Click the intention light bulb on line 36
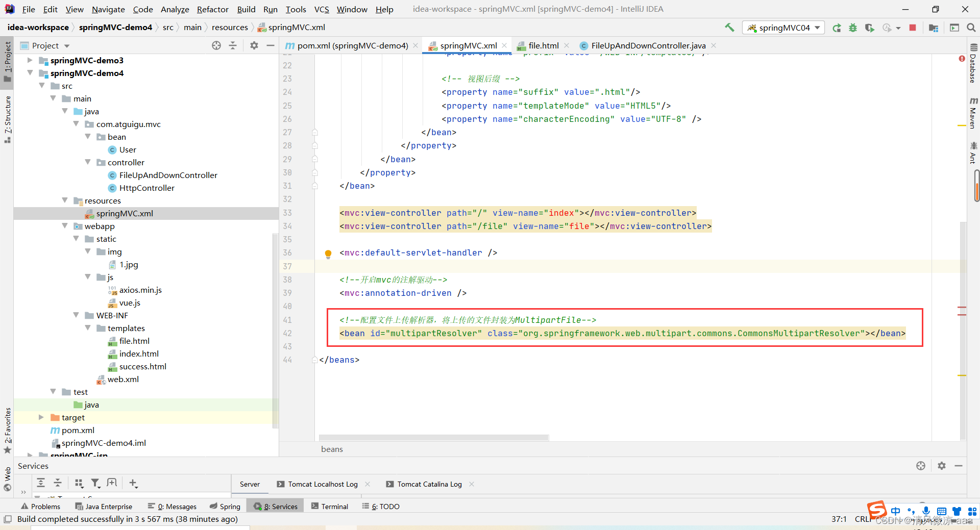 tap(328, 254)
